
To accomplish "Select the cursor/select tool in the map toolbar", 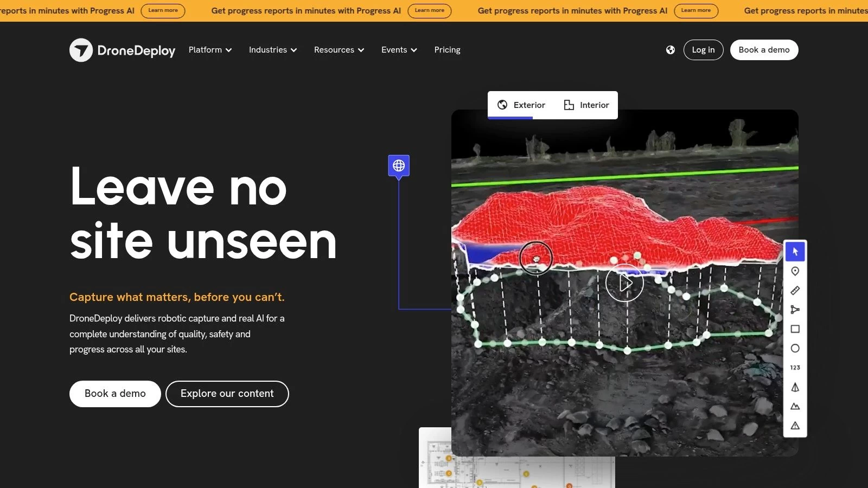I will [795, 251].
